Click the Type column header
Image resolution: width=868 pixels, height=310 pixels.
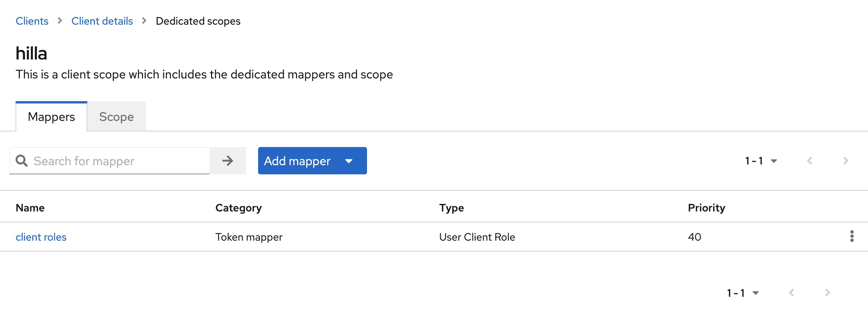coord(452,208)
